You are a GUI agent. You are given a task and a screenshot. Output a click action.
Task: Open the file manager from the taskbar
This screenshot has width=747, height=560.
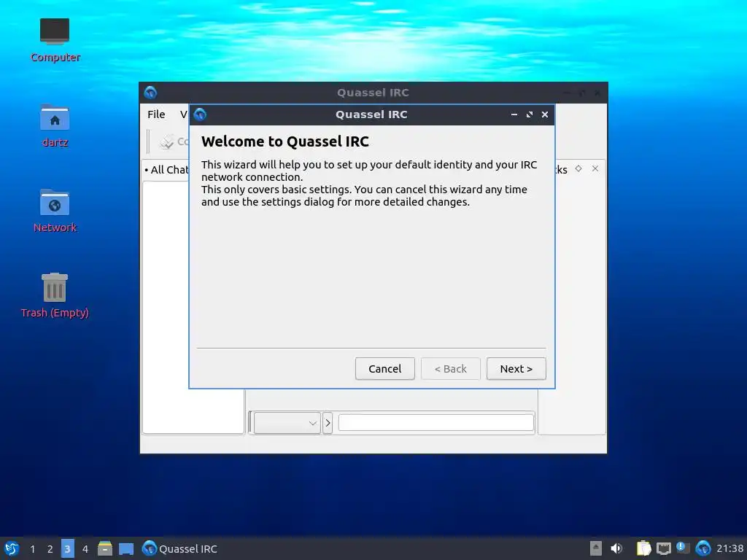(x=105, y=548)
